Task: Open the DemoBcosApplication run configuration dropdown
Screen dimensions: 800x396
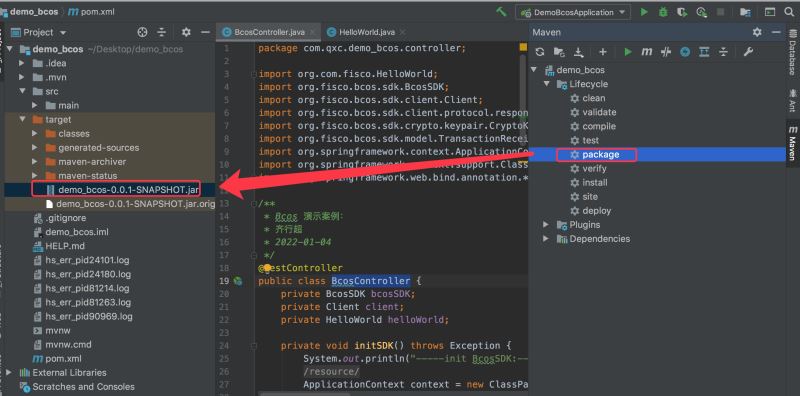Action: 573,12
